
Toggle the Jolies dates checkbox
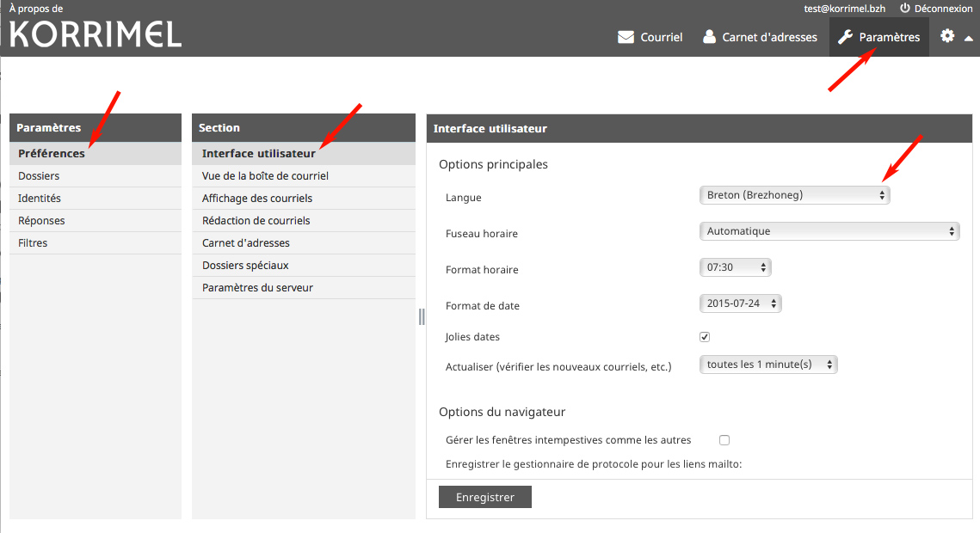tap(705, 337)
